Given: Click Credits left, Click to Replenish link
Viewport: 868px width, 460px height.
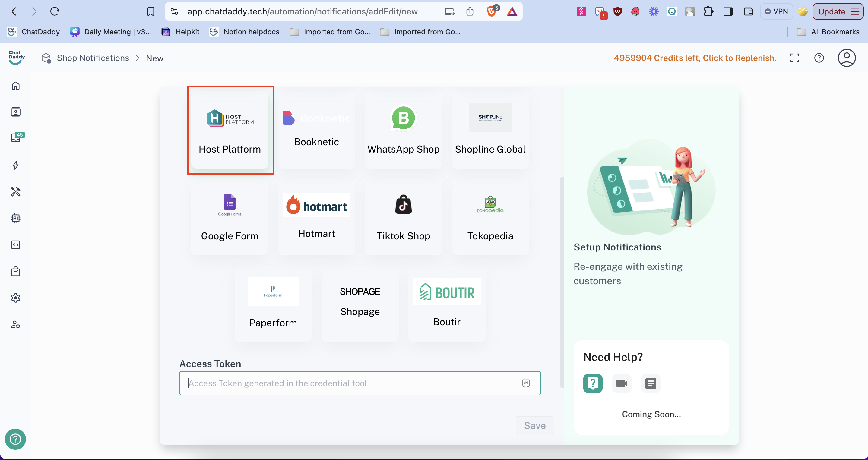Looking at the screenshot, I should 695,58.
